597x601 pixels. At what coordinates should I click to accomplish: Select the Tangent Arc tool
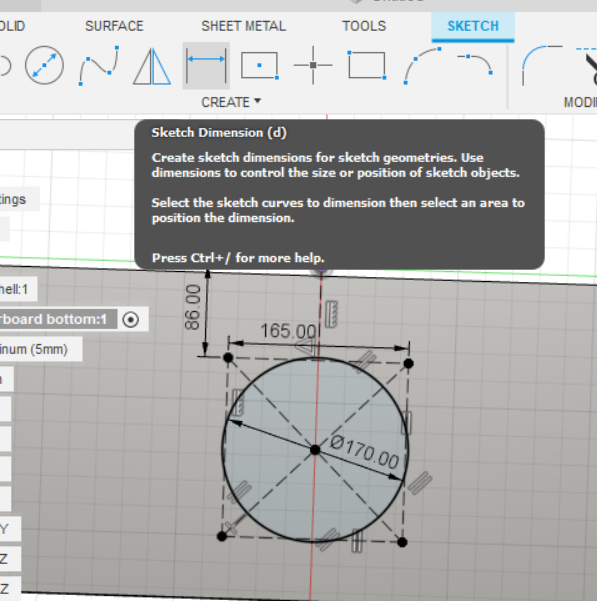476,64
